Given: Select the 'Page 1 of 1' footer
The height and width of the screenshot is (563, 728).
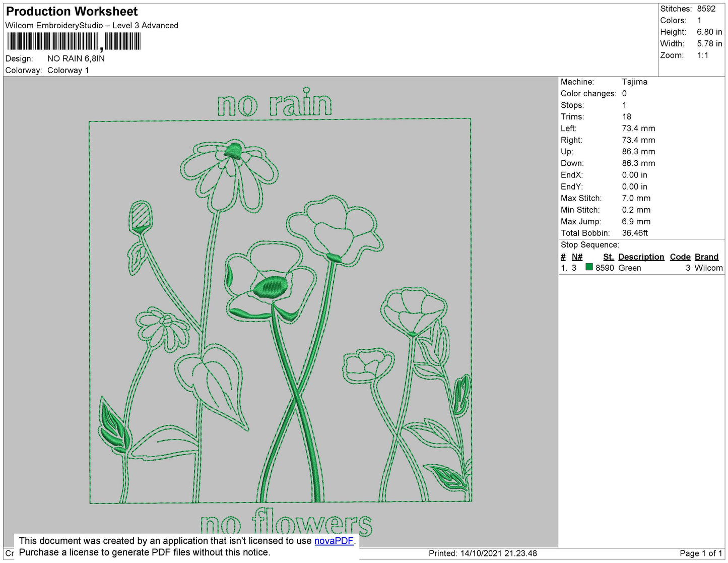Looking at the screenshot, I should click(701, 553).
